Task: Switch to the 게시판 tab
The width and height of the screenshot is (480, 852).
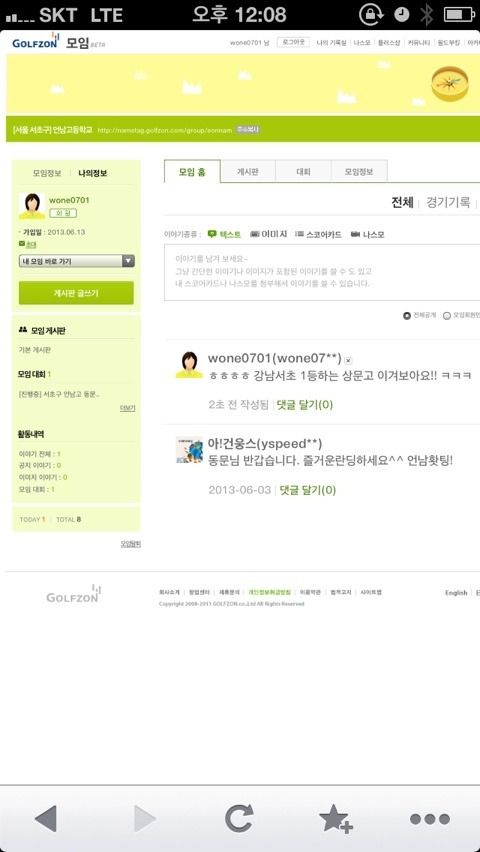Action: coord(248,171)
